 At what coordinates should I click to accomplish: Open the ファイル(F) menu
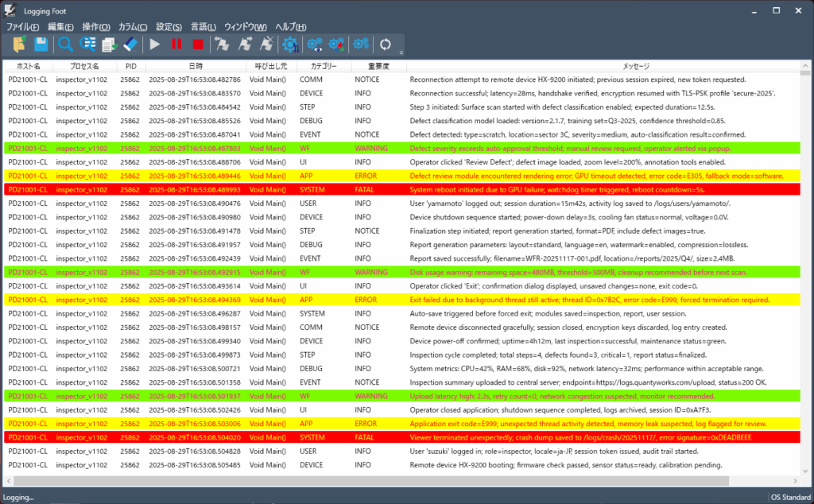[x=22, y=27]
